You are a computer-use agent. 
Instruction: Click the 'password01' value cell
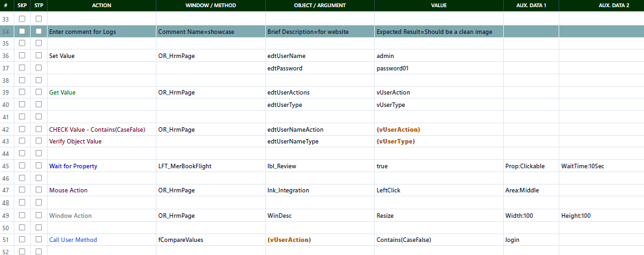click(439, 68)
